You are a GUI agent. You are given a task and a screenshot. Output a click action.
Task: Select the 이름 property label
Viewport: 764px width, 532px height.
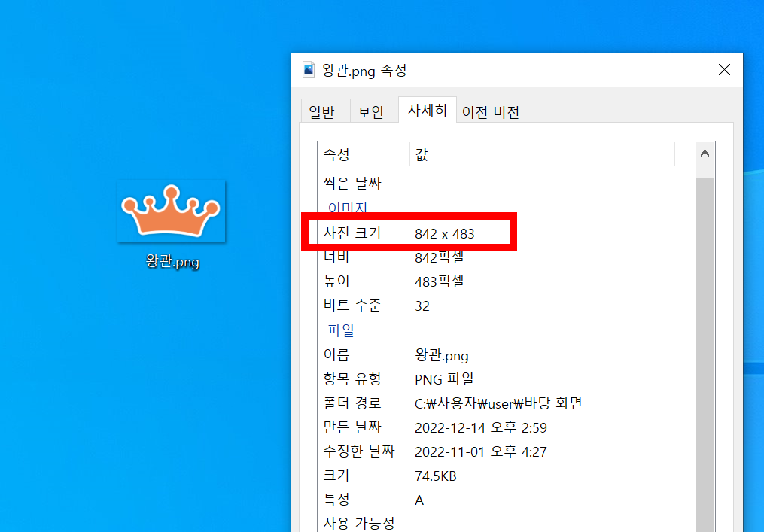point(336,354)
